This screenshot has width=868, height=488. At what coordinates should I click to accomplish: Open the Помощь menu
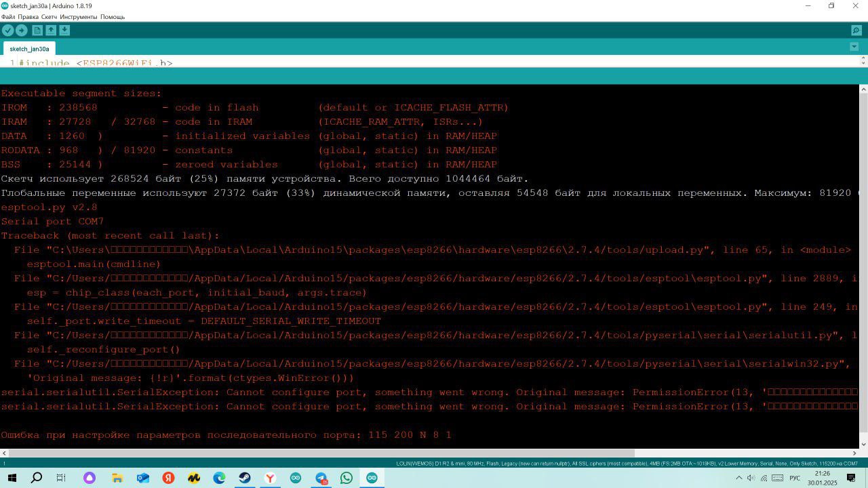[113, 16]
